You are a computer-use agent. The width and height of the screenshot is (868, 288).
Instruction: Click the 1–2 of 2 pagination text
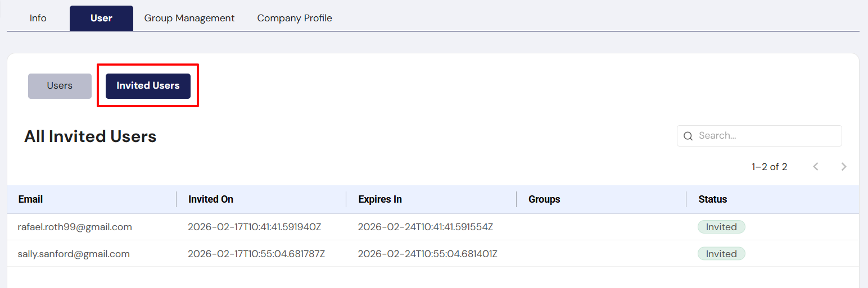pyautogui.click(x=769, y=167)
